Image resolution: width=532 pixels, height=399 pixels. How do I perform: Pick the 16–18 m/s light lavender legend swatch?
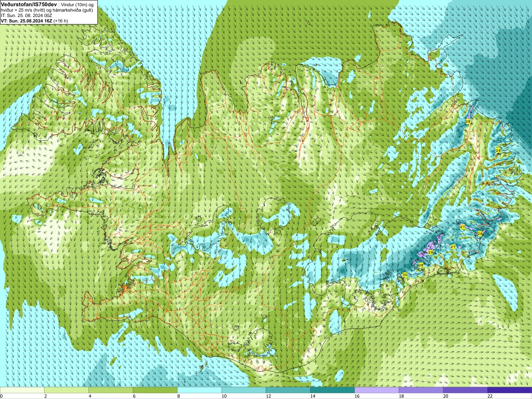[377, 390]
